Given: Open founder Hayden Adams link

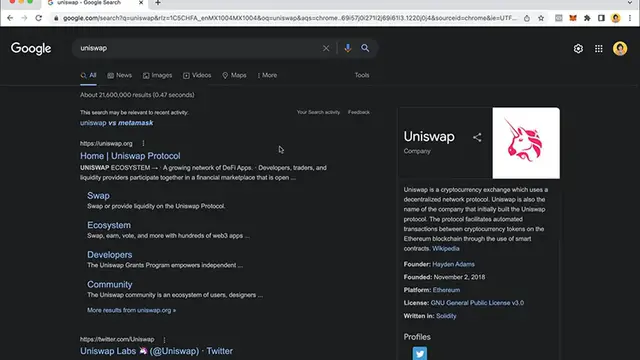Looking at the screenshot, I should [x=453, y=264].
